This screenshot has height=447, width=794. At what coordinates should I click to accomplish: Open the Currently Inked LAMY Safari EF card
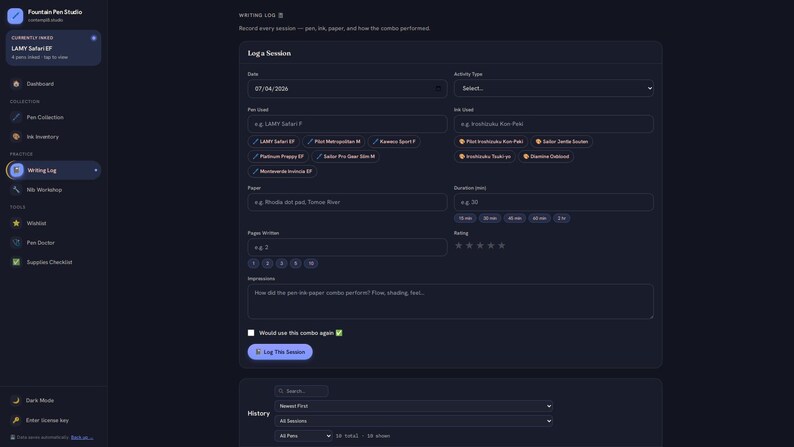pyautogui.click(x=53, y=48)
